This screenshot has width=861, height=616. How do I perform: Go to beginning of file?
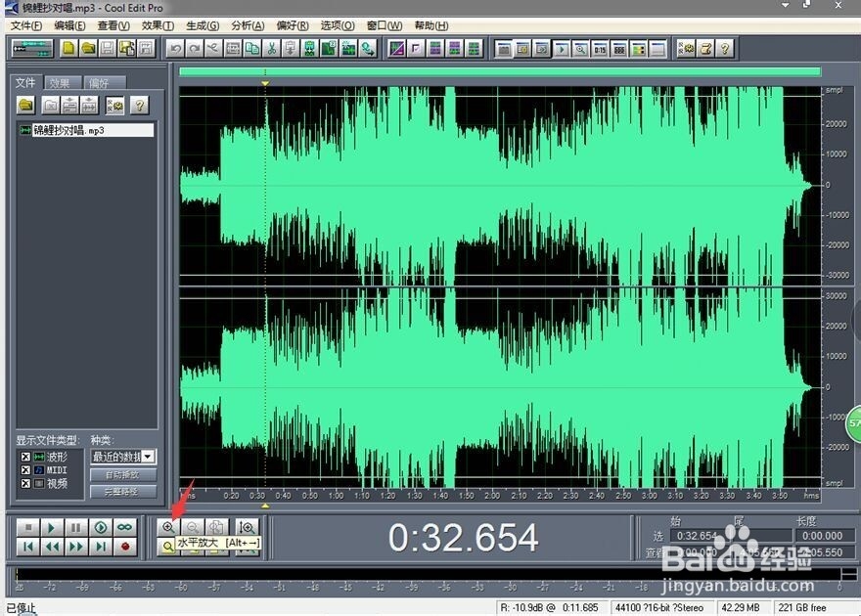pos(28,547)
